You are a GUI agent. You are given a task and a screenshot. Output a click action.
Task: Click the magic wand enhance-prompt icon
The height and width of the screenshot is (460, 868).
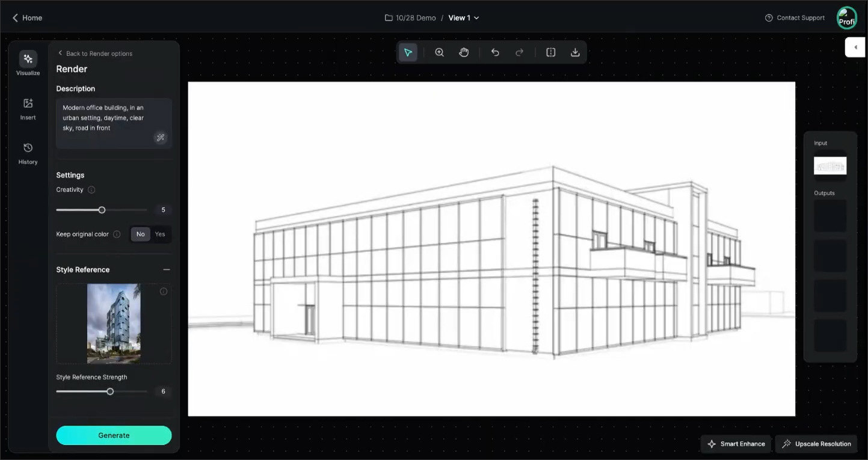tap(161, 138)
